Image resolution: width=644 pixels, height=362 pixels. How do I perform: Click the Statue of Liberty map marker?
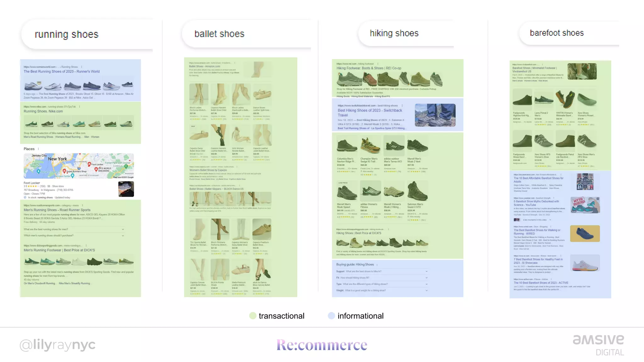[x=38, y=172]
